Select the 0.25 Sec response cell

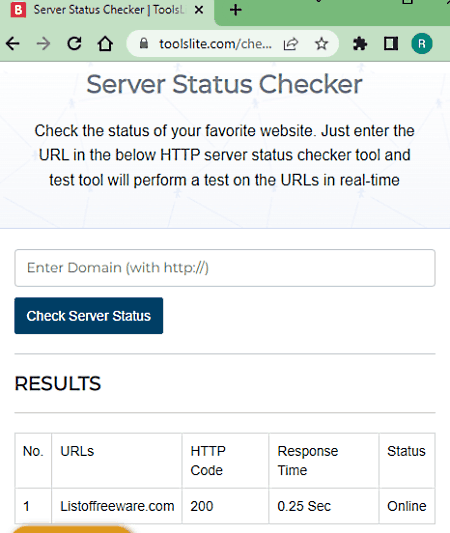tap(324, 506)
